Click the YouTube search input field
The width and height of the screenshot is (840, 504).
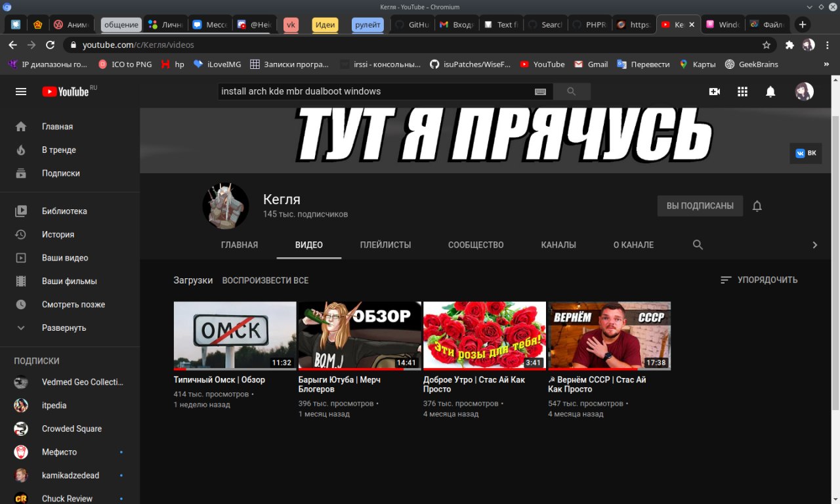[375, 91]
